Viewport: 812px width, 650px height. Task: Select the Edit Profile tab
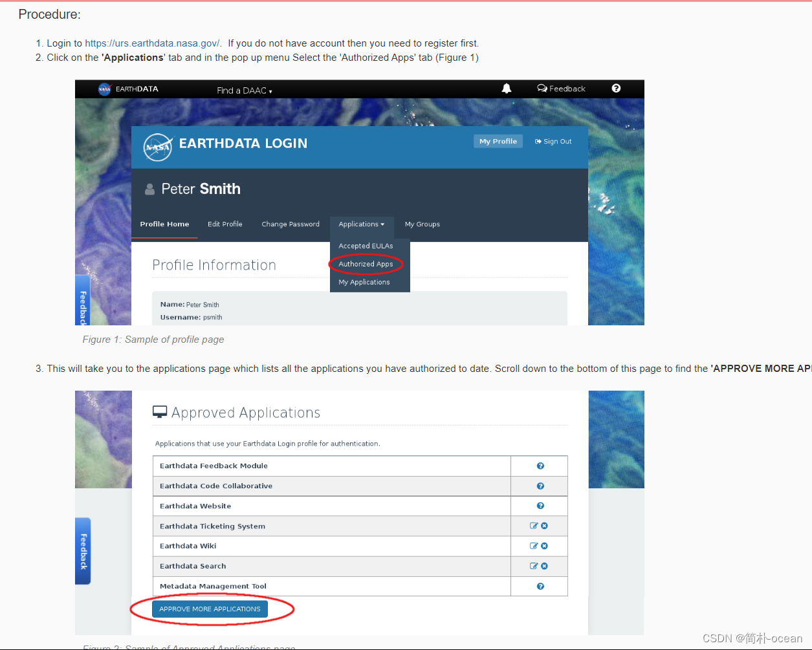[x=225, y=224]
